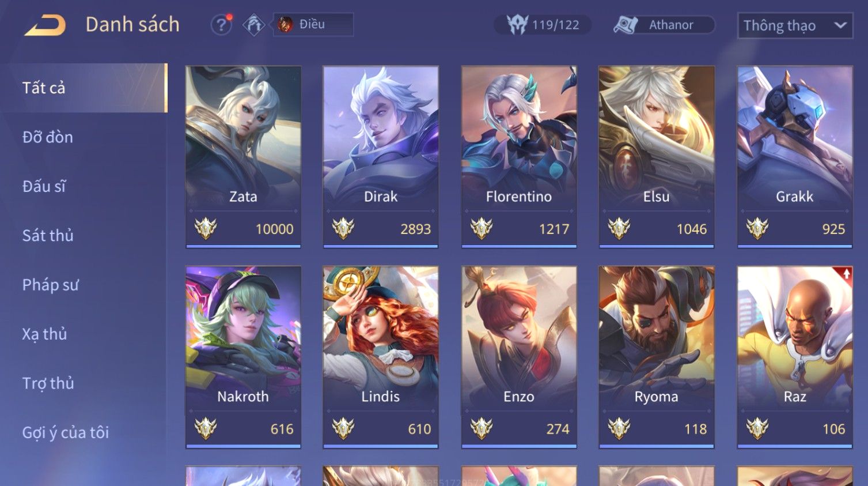Expand the Điêu hero selector box

coord(313,25)
